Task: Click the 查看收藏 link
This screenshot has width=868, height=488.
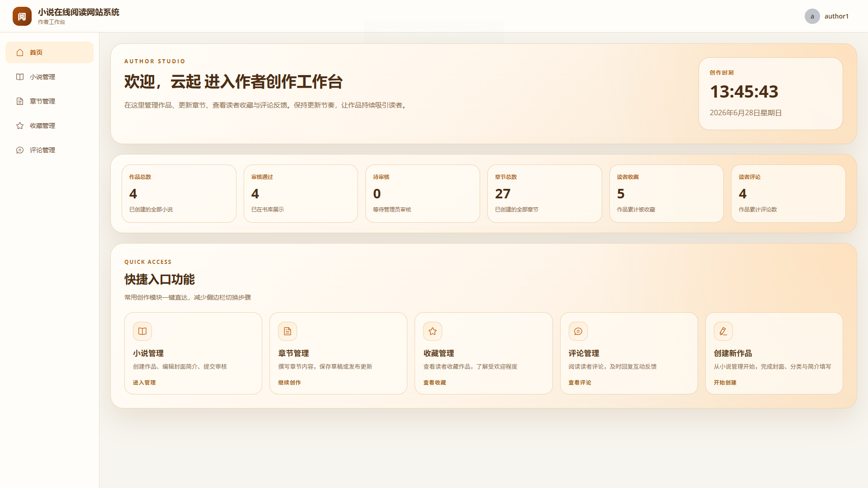Action: click(x=434, y=383)
